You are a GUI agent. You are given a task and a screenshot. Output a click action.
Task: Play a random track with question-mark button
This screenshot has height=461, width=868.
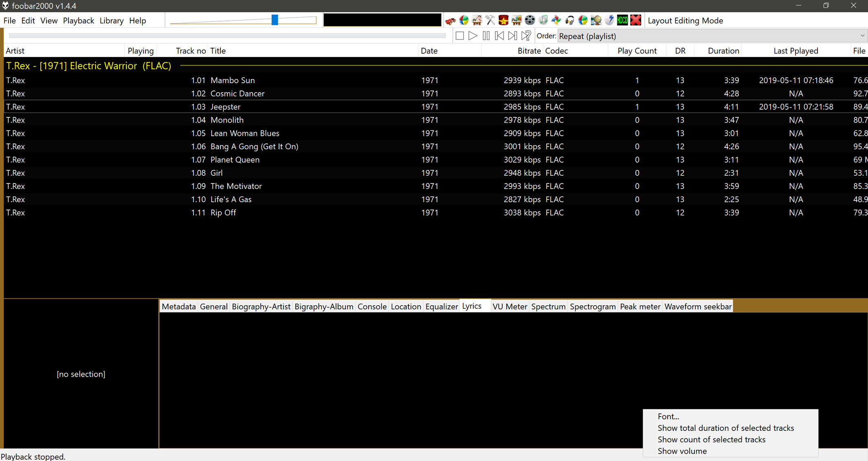(526, 36)
